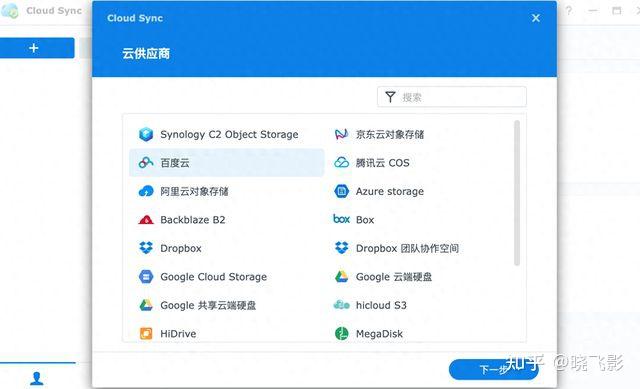Viewport: 640px width, 389px height.
Task: Click the 下一步 (Next) button
Action: click(x=493, y=369)
